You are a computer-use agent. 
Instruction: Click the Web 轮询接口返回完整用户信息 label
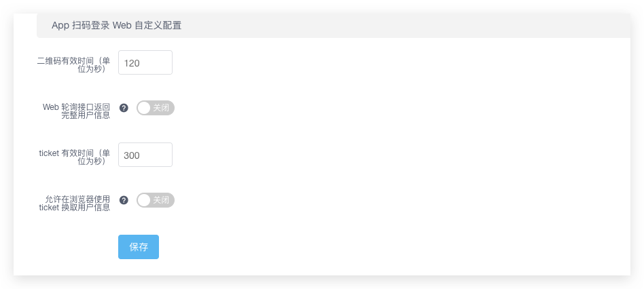[x=76, y=111]
